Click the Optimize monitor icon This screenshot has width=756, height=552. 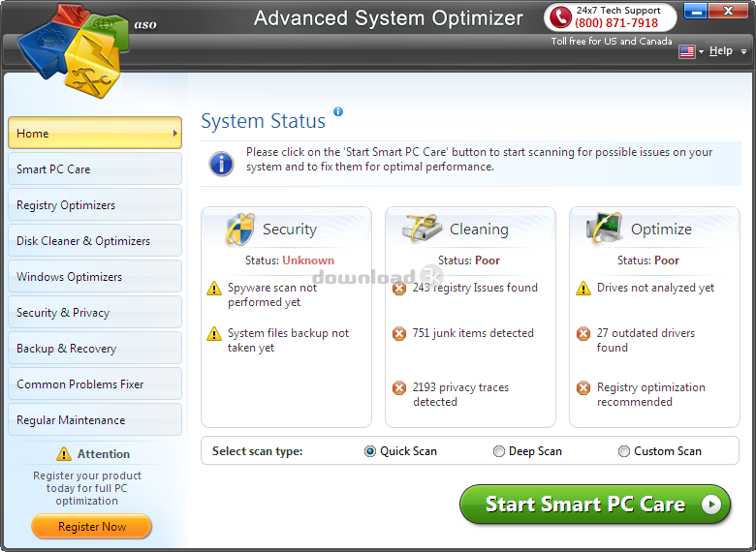604,228
